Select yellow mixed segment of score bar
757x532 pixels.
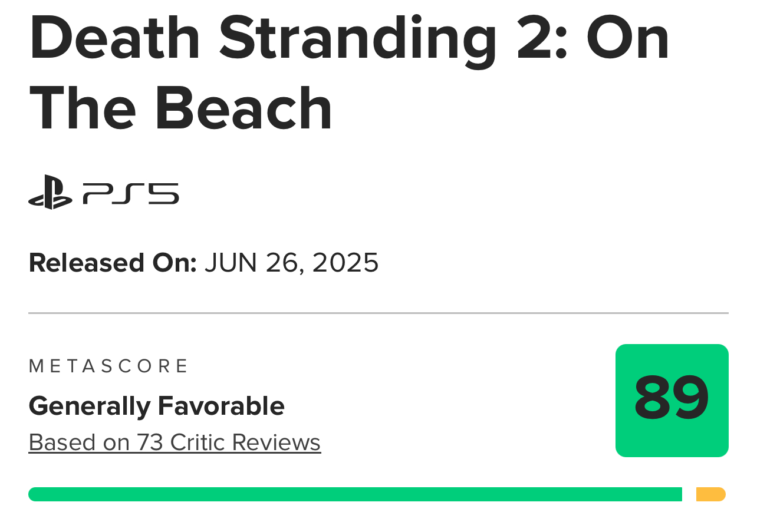(x=711, y=494)
